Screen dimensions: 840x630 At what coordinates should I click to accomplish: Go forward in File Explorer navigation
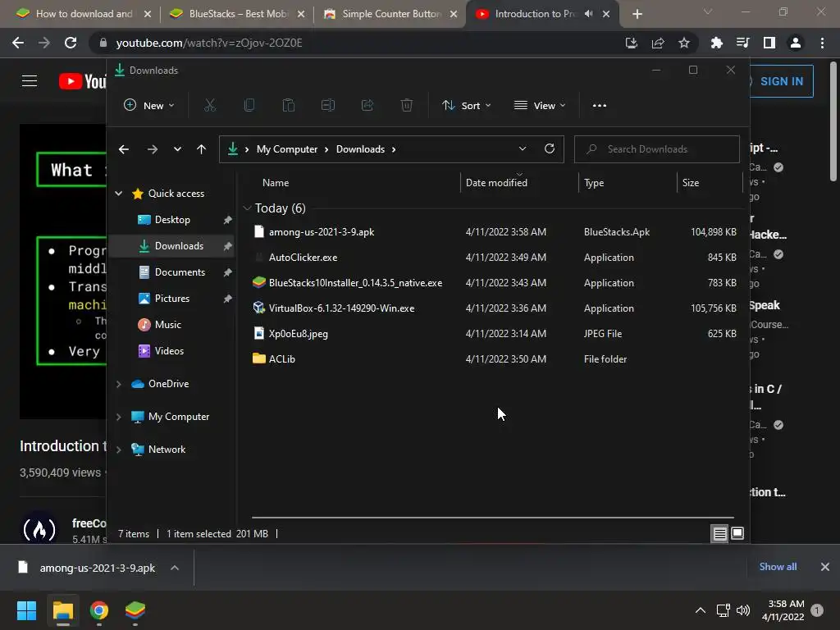[152, 149]
